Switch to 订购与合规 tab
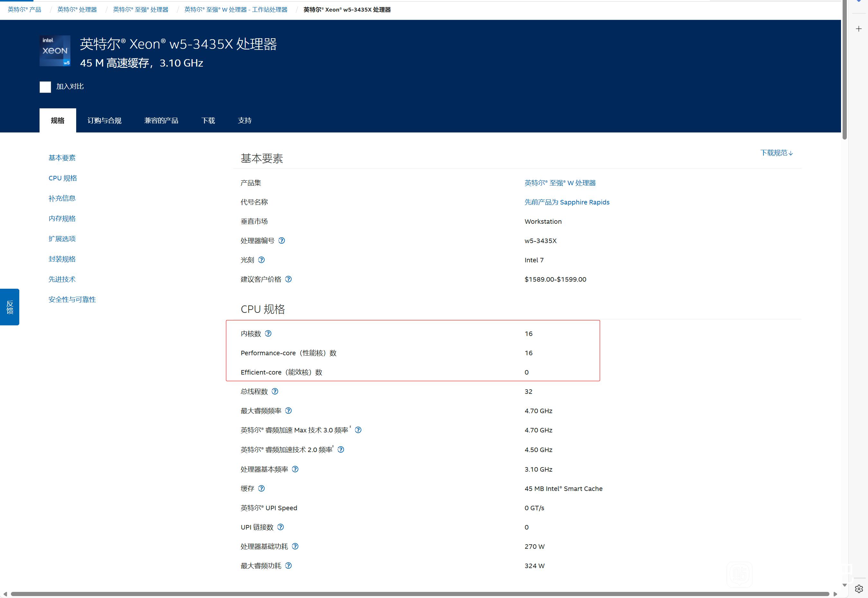 104,120
